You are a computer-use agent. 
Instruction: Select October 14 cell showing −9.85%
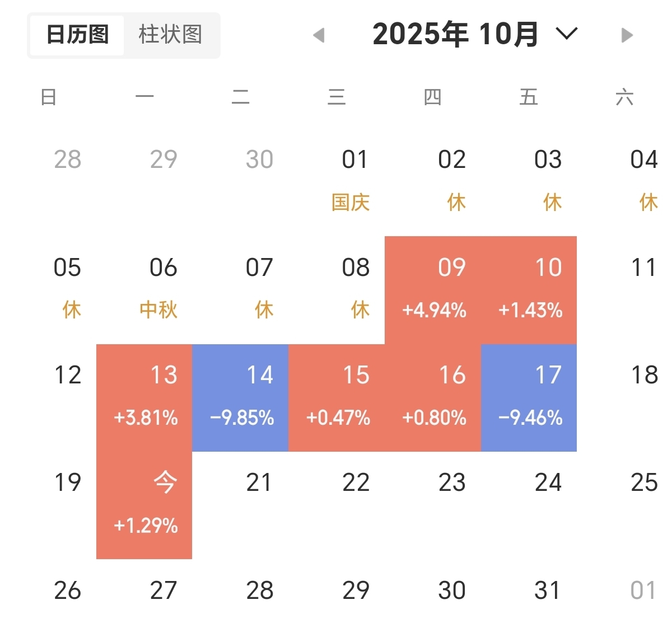point(241,397)
